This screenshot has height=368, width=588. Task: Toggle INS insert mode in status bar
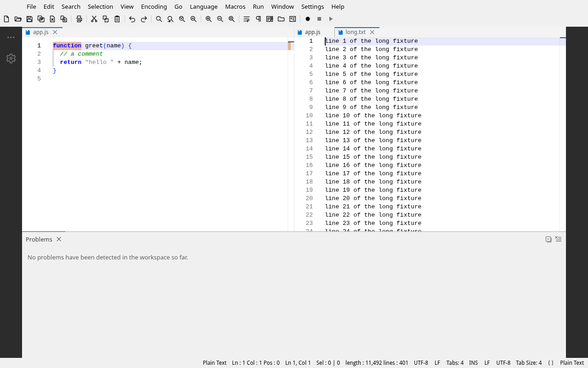coord(473,363)
